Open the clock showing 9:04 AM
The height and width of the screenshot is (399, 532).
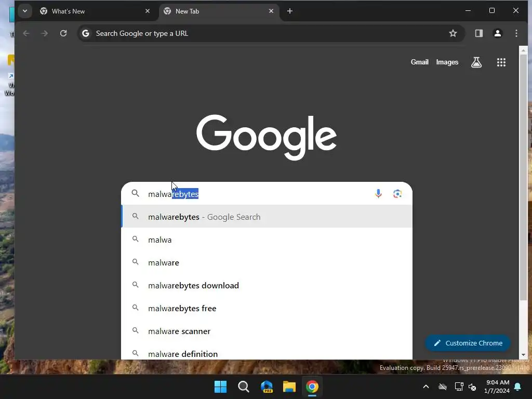[x=497, y=387]
